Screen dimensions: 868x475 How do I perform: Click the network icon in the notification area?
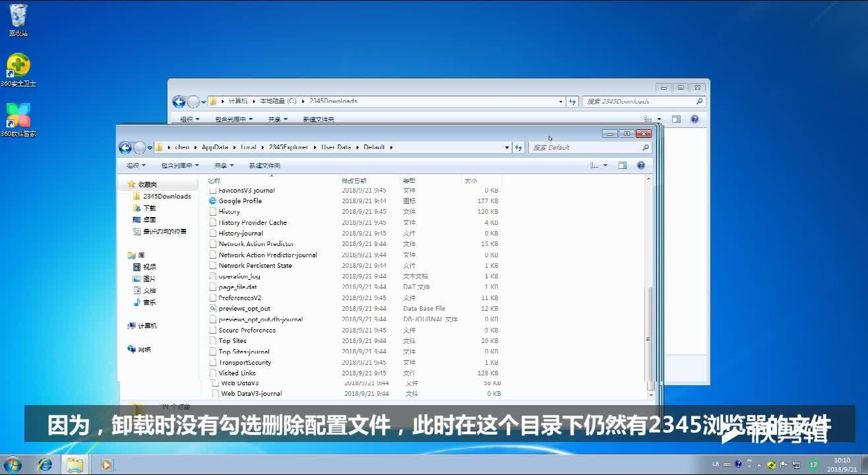pyautogui.click(x=797, y=465)
